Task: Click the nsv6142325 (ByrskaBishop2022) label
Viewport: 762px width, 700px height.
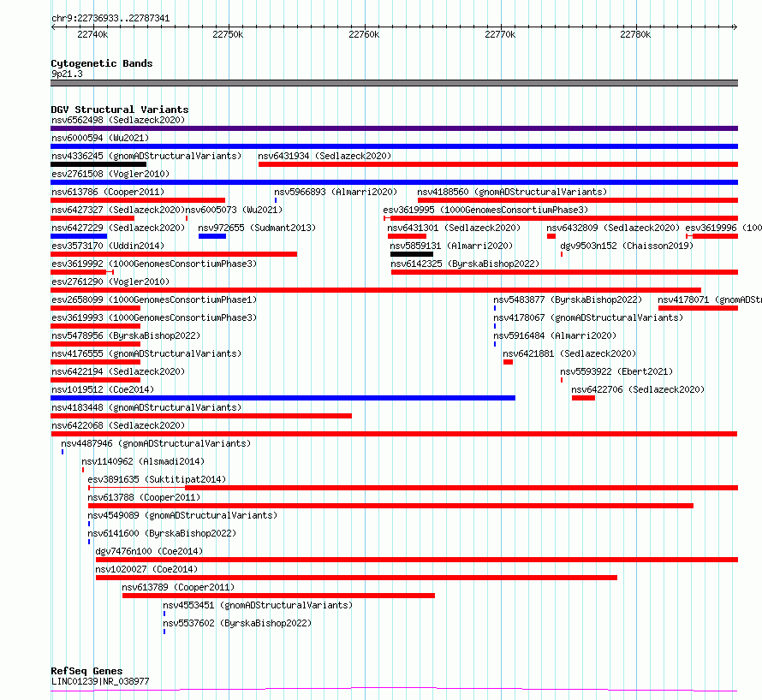Action: point(465,264)
